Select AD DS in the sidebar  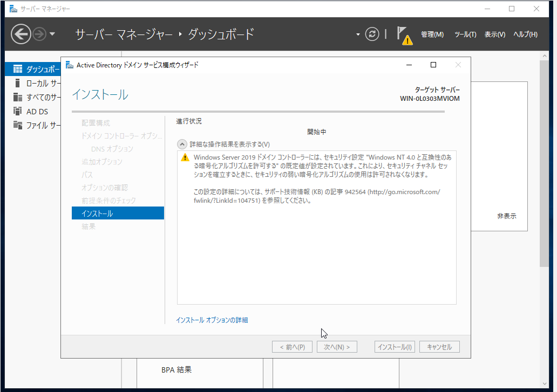point(33,112)
